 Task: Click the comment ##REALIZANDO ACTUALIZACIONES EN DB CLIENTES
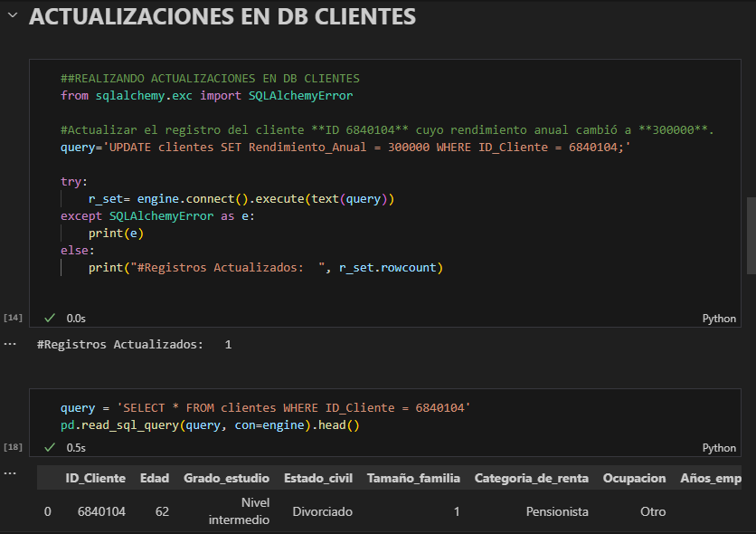point(210,78)
